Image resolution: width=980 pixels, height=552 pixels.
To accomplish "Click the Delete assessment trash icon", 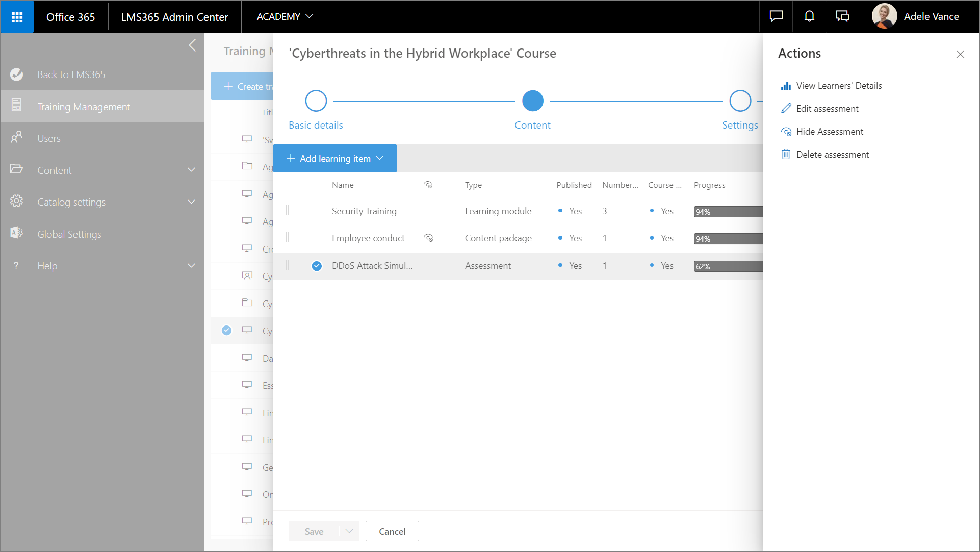I will tap(786, 155).
